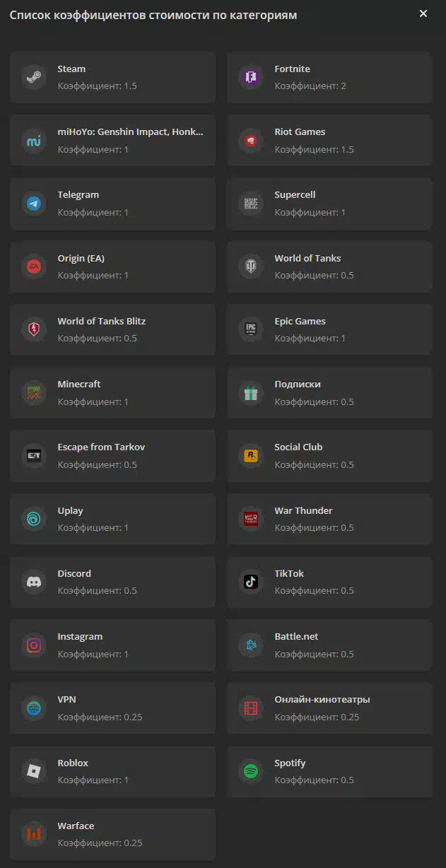446x868 pixels.
Task: Select the Warface category name
Action: coord(76,826)
